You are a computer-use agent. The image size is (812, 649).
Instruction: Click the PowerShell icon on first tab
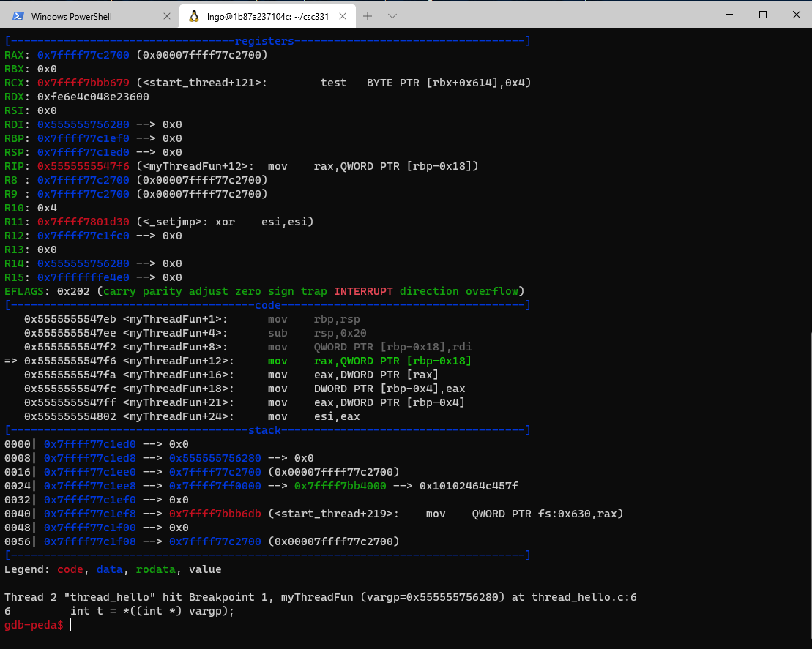[x=18, y=16]
